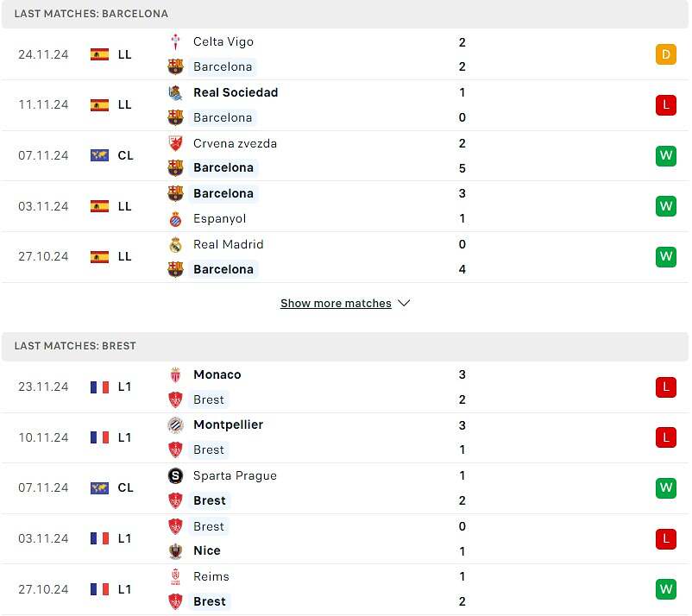Click the win badge for Real Madrid match
692x616 pixels.
point(665,256)
